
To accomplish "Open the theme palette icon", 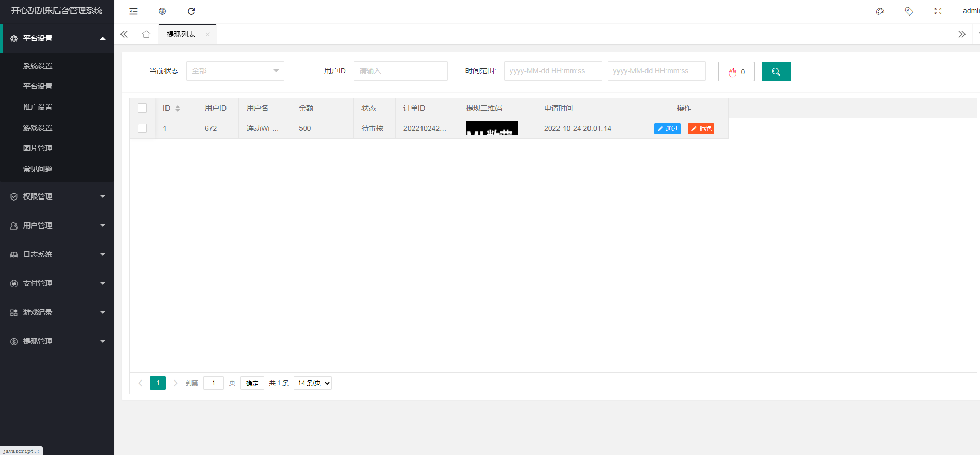I will tap(880, 11).
